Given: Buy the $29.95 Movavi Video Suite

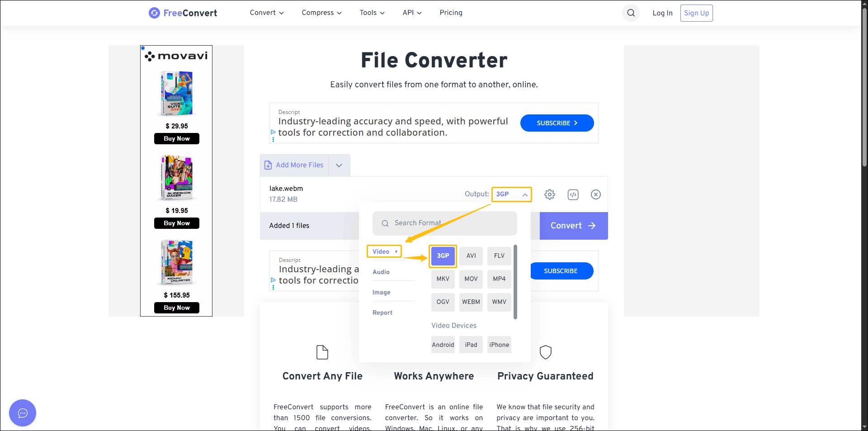Looking at the screenshot, I should [177, 139].
